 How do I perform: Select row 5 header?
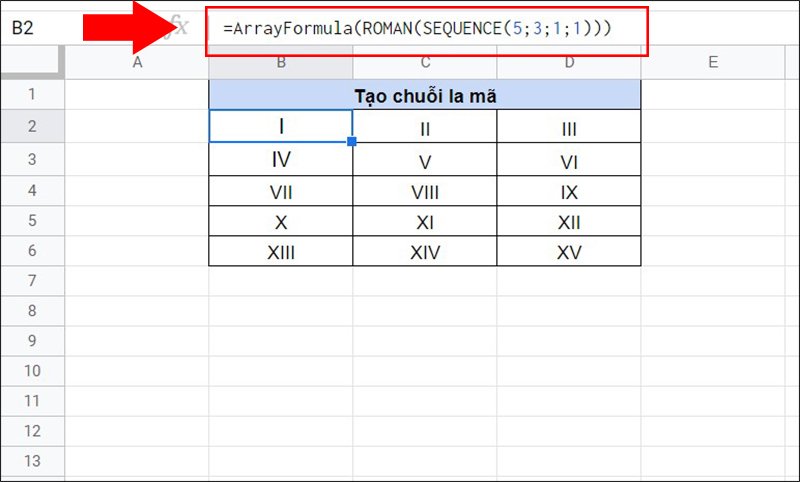[32, 221]
